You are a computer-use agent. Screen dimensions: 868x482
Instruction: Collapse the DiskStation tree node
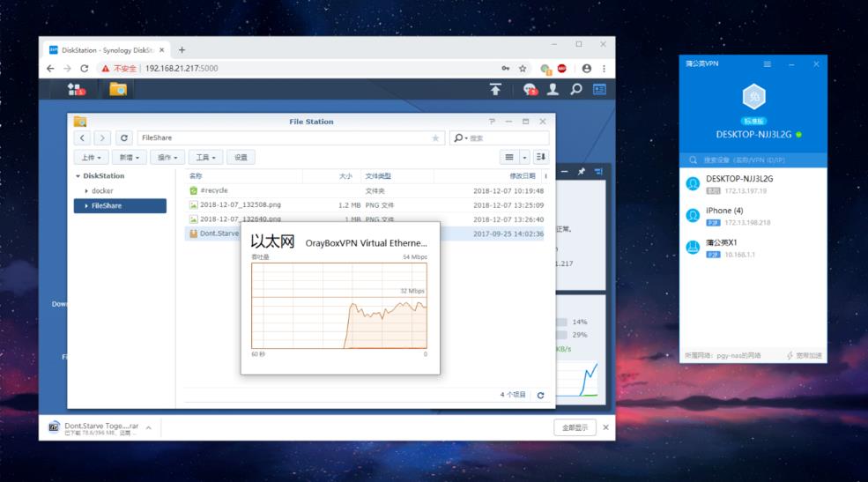coord(78,176)
